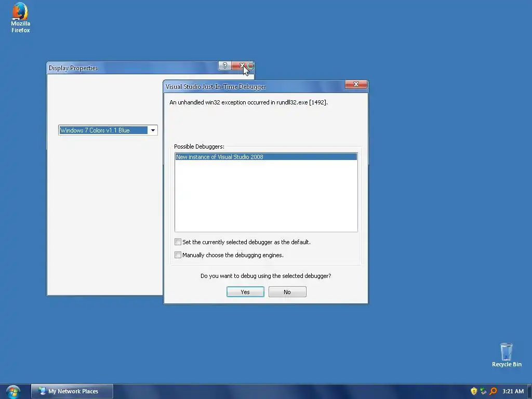
Task: Close the Display Properties window
Action: click(242, 65)
